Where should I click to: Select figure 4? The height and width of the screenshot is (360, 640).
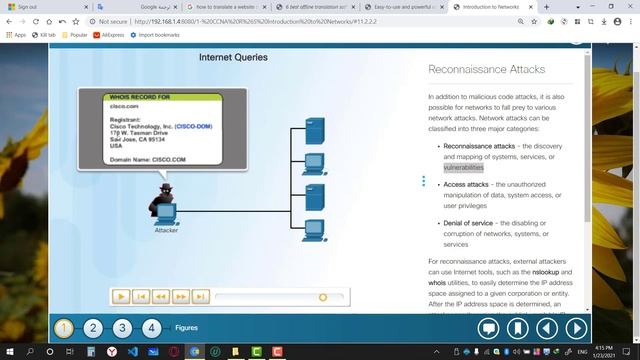click(151, 328)
